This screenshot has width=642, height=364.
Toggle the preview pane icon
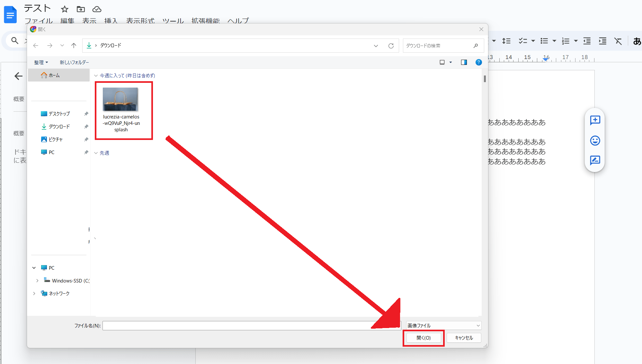coord(464,62)
